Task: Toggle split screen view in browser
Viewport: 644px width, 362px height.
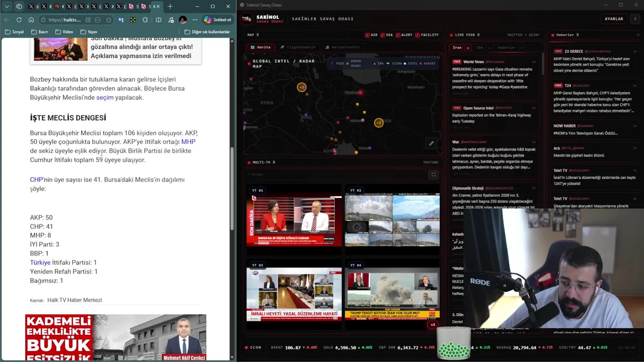Action: point(158,20)
